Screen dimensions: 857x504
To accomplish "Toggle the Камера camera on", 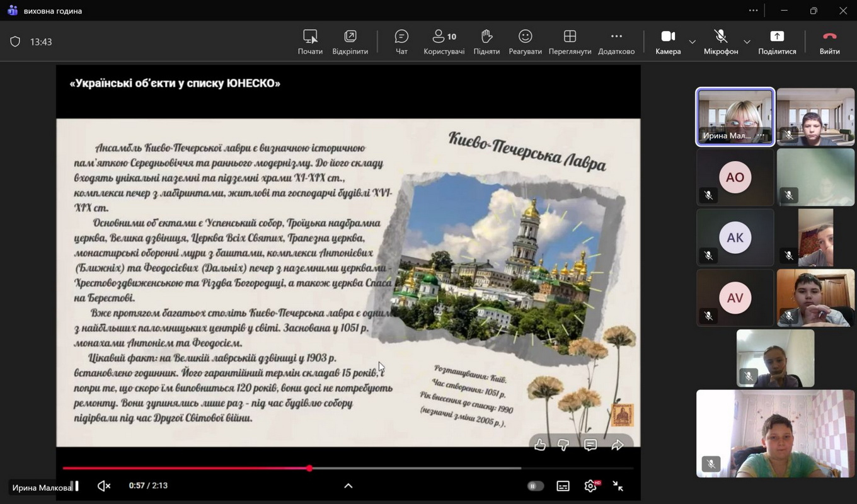I will point(668,42).
